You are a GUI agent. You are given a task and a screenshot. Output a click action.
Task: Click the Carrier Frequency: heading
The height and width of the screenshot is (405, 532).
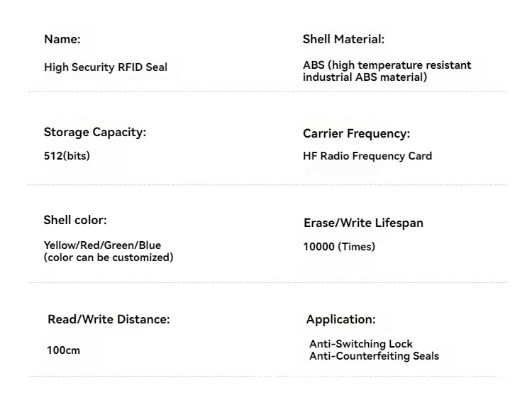[x=356, y=133]
